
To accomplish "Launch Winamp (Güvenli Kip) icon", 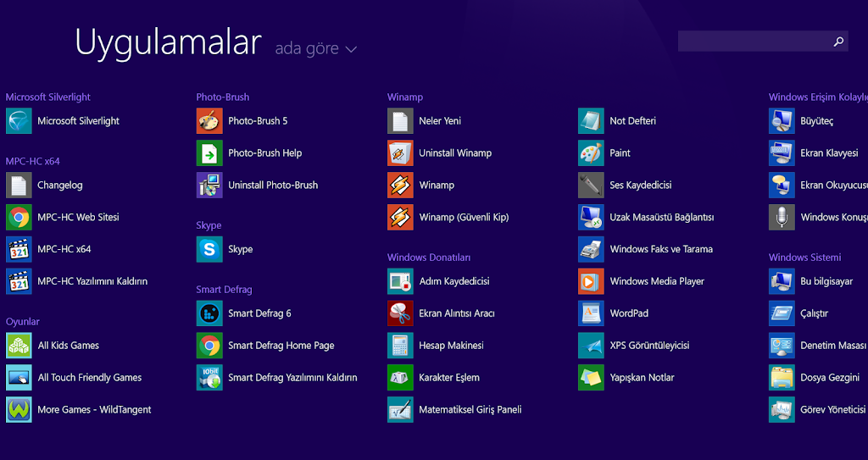I will click(x=400, y=217).
